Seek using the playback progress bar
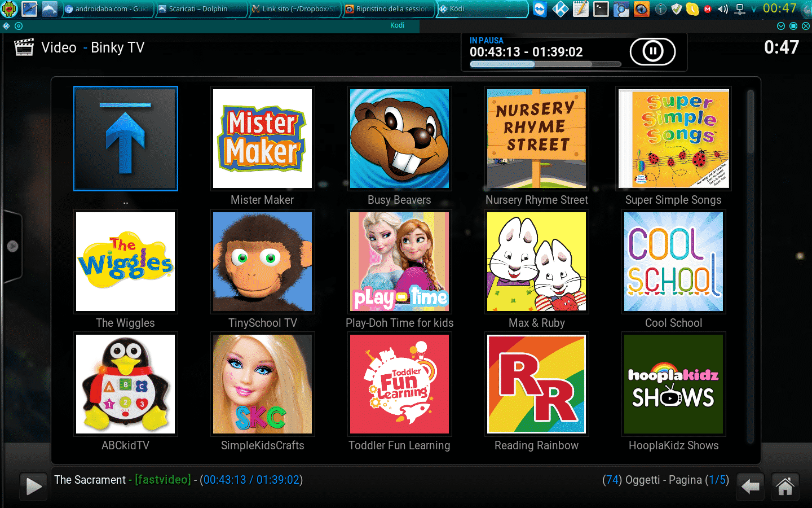The height and width of the screenshot is (508, 812). 545,64
